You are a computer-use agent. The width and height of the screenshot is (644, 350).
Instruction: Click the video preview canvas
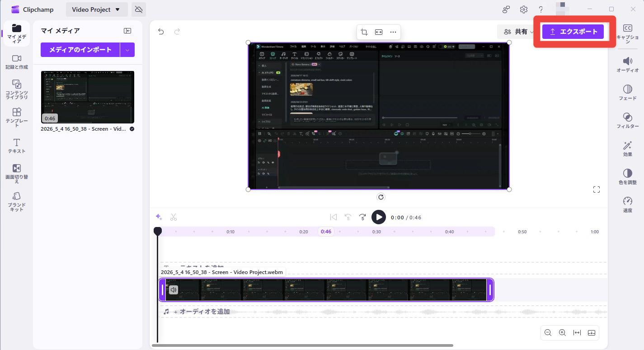pos(379,116)
